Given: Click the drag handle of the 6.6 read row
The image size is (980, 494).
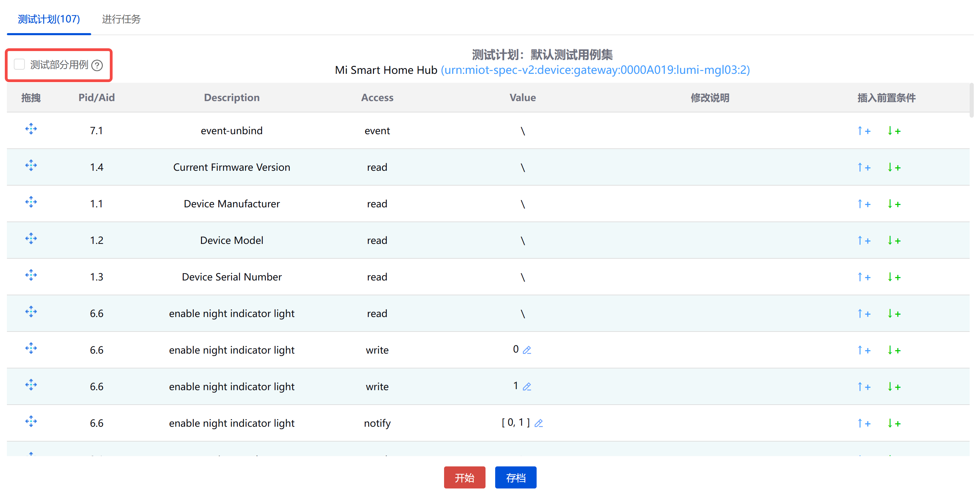Looking at the screenshot, I should pyautogui.click(x=31, y=312).
